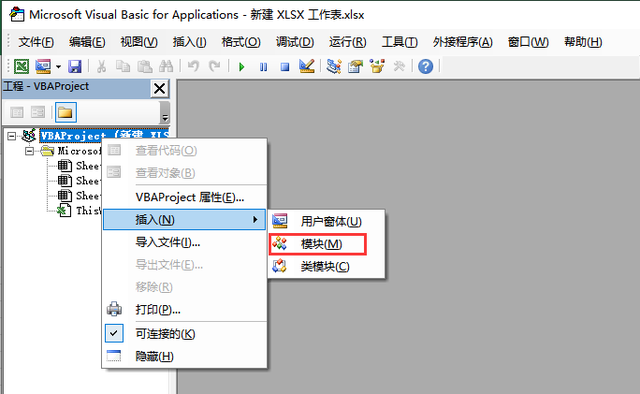Collapse the VBAProject root tree node

pos(11,136)
